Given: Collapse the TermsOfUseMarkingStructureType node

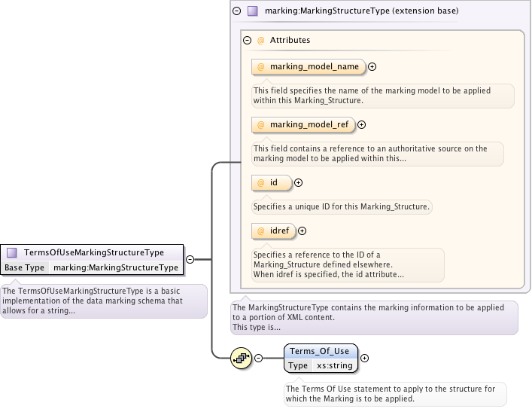Looking at the screenshot, I should click(x=190, y=259).
